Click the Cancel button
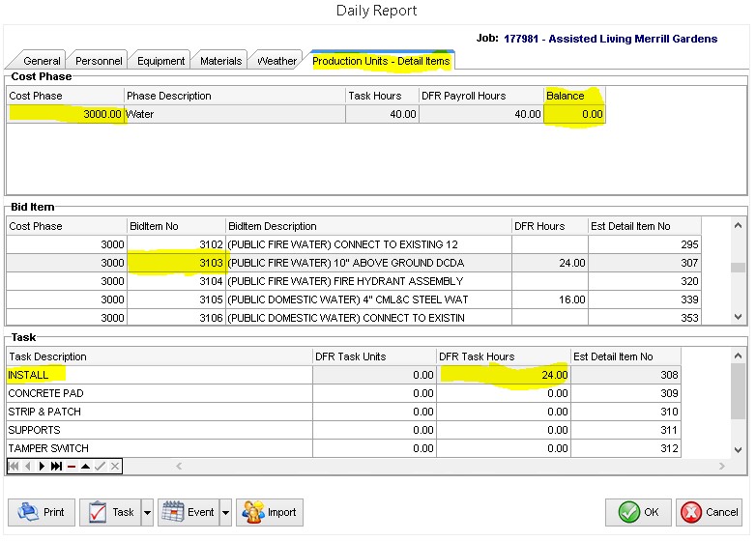This screenshot has height=541, width=756. click(x=710, y=512)
